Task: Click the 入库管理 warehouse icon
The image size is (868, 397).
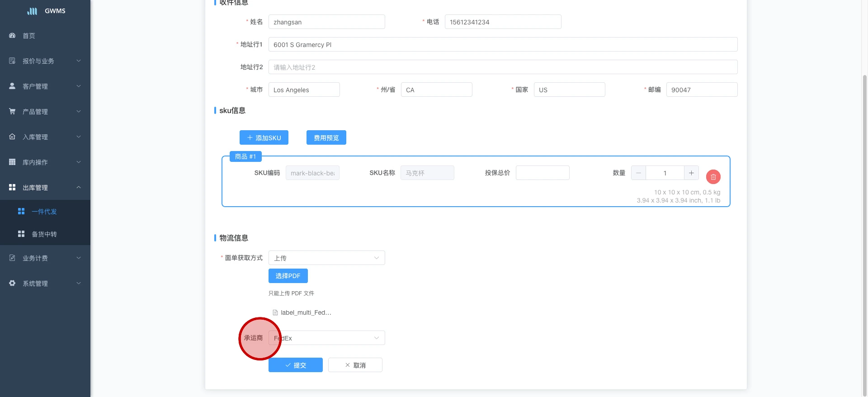Action: pos(12,137)
